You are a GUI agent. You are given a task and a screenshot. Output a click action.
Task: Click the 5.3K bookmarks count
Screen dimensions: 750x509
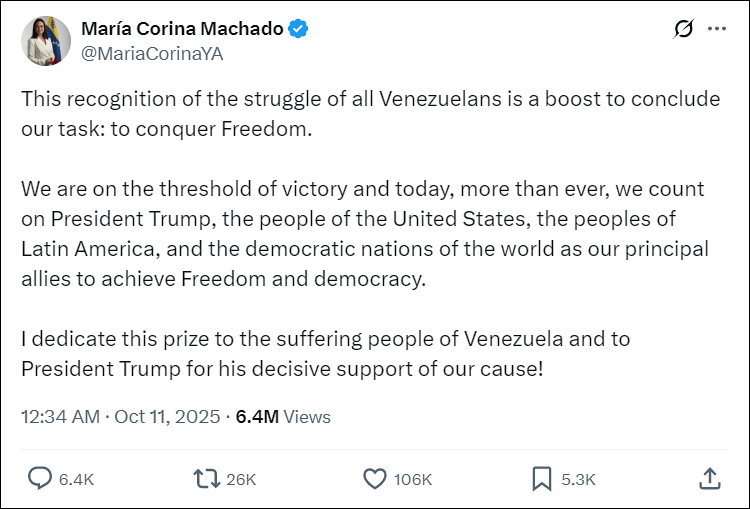point(578,480)
